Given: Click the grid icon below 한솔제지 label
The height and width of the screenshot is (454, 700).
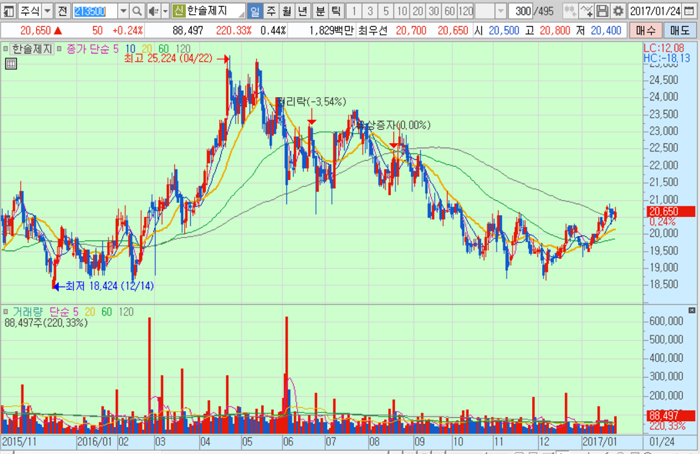Looking at the screenshot, I should tap(11, 64).
